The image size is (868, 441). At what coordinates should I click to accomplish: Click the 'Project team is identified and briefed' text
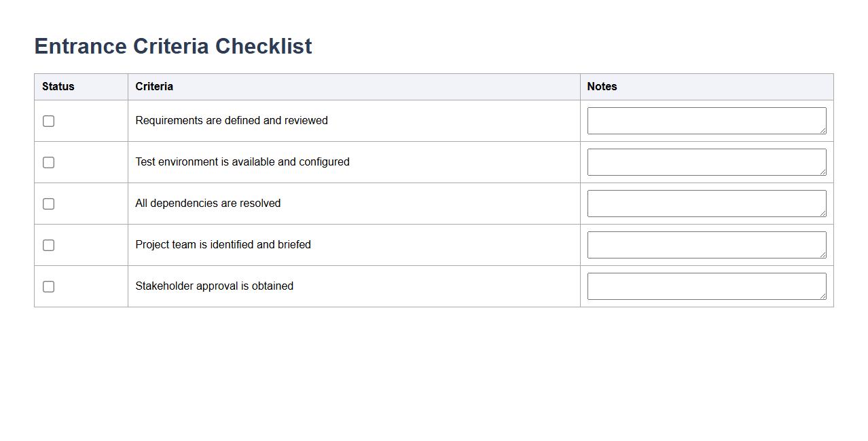(x=223, y=245)
